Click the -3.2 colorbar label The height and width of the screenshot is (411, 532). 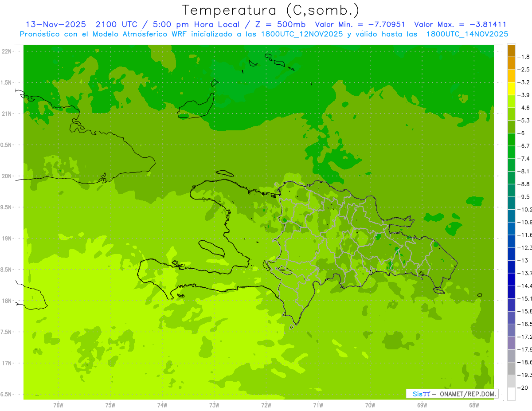524,82
